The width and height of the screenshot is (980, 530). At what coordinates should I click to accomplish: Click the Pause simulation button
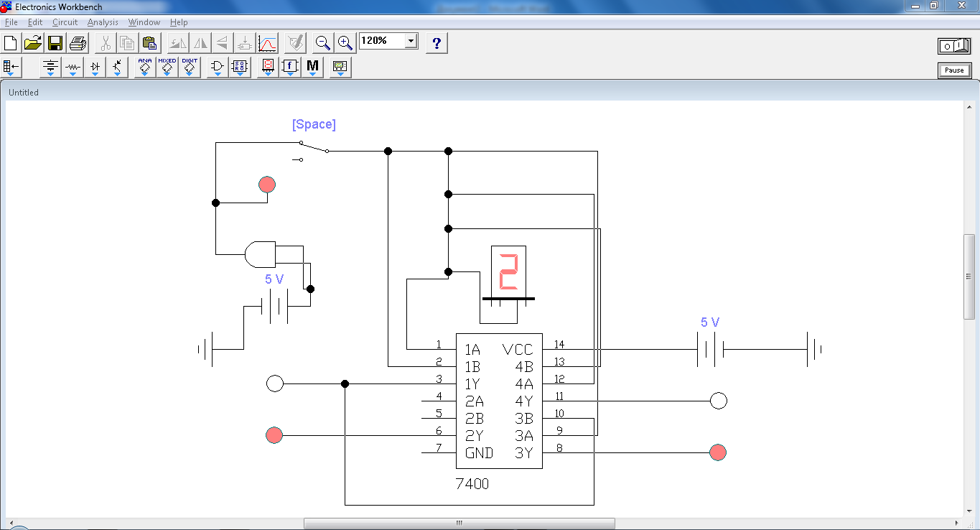[954, 70]
